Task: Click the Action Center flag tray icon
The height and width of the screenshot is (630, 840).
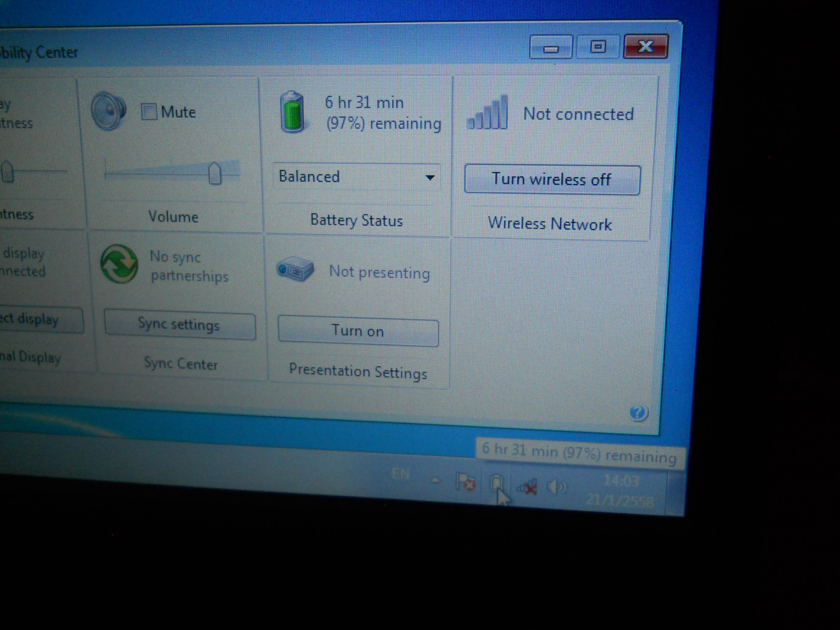Action: [466, 482]
